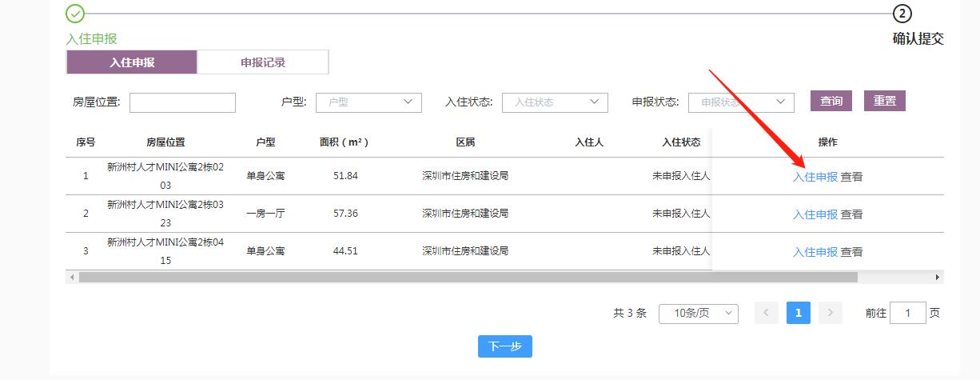Click the scrollbar left arrow
Screen dimensions: 980x380
tap(72, 277)
